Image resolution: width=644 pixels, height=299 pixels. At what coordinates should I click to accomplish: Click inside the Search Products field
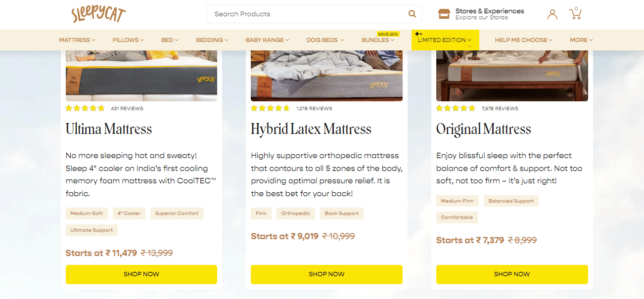(307, 14)
